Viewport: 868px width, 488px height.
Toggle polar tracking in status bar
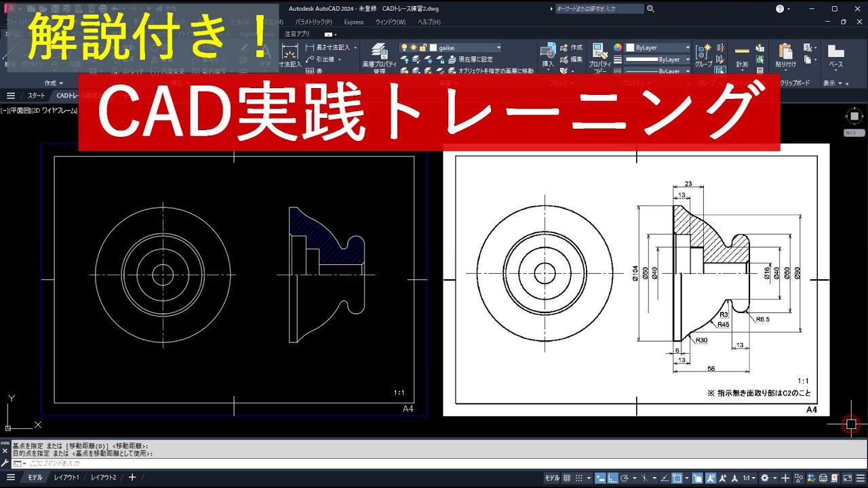(x=625, y=478)
